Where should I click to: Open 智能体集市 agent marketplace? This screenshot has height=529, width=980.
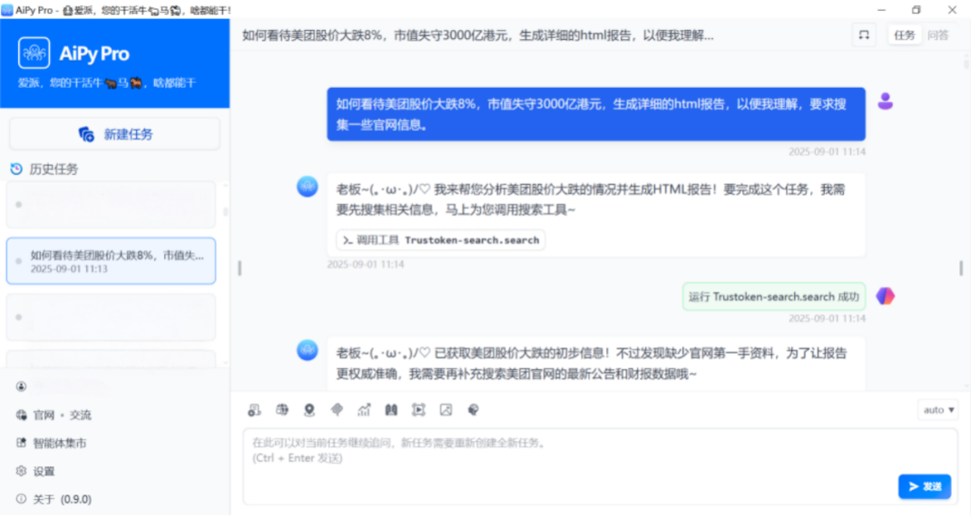click(x=59, y=444)
